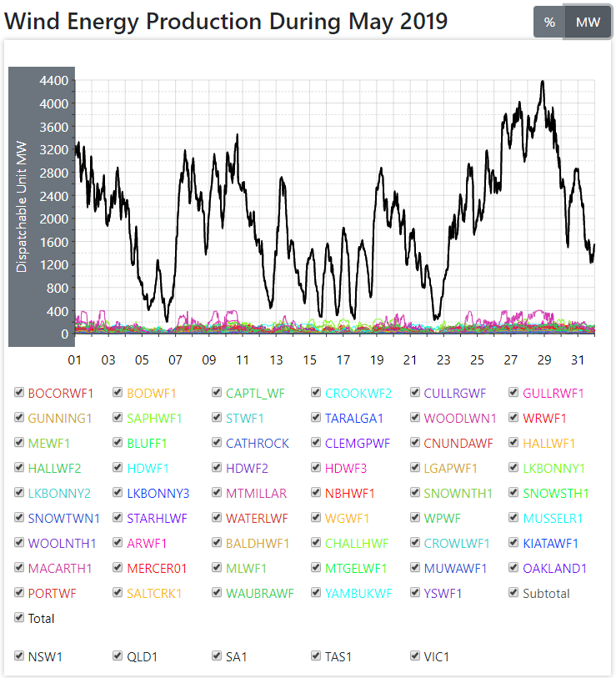Viewport: 616px width, 678px height.
Task: Toggle the Subtotal checkbox
Action: pos(515,593)
